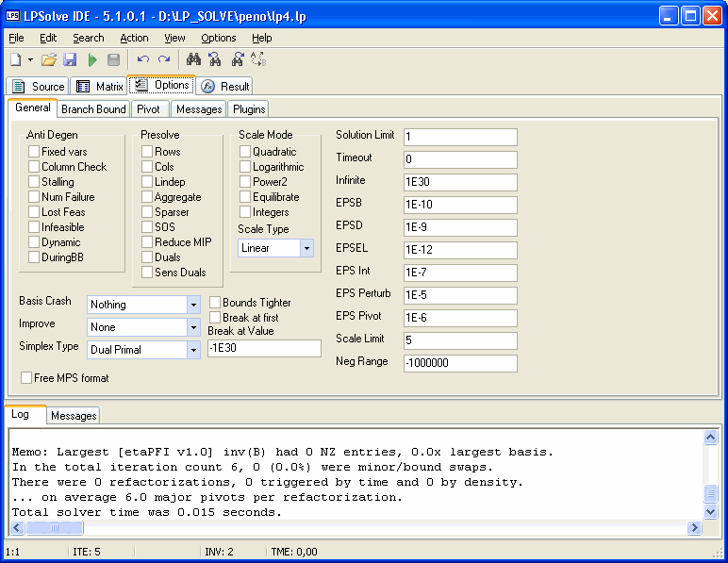Click the Undo arrow icon
The image size is (728, 563).
click(143, 59)
